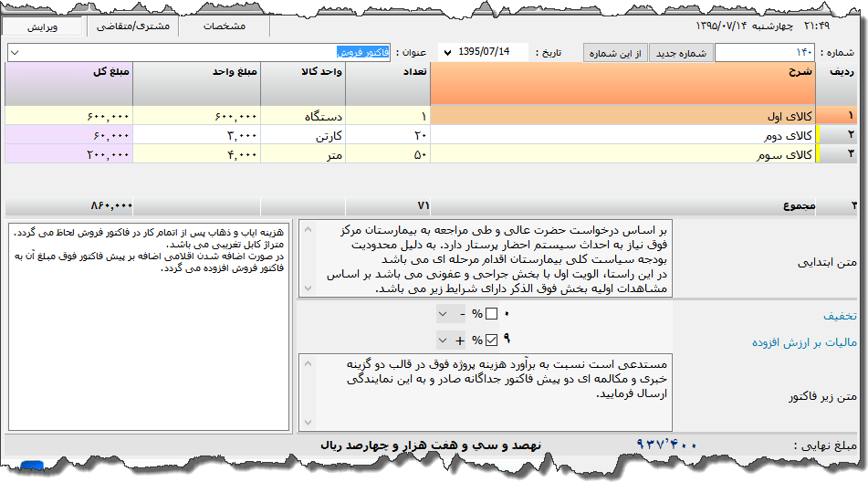868x482 pixels.
Task: Open the date picker dropdown arrow
Action: [447, 53]
